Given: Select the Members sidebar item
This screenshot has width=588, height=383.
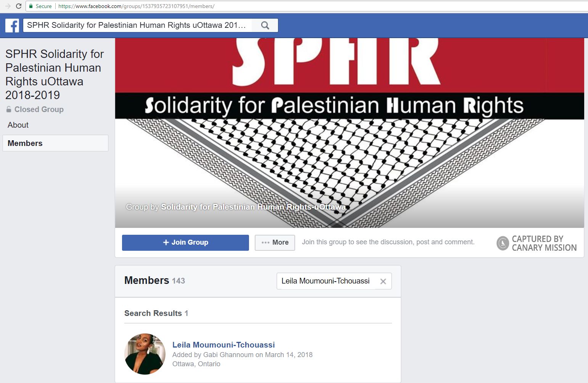Looking at the screenshot, I should tap(55, 143).
